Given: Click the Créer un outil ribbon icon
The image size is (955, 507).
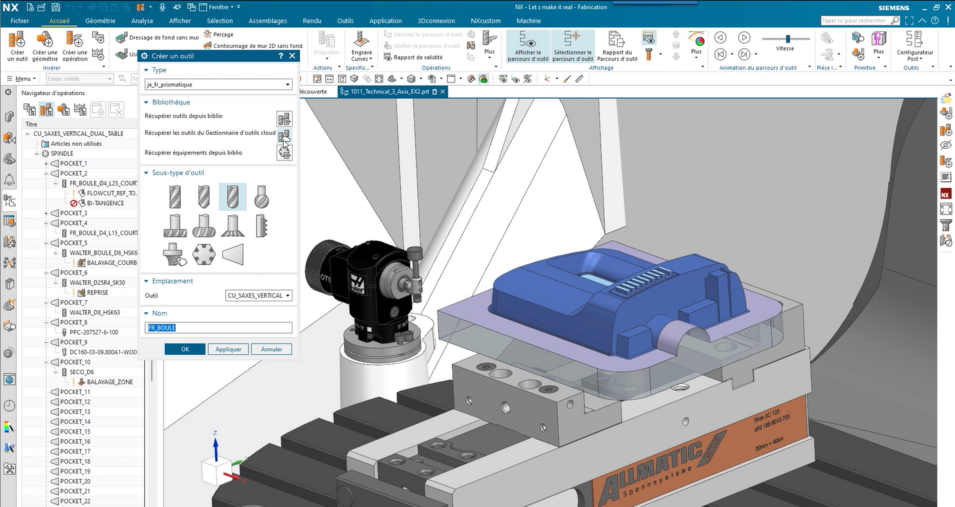Looking at the screenshot, I should (x=17, y=46).
